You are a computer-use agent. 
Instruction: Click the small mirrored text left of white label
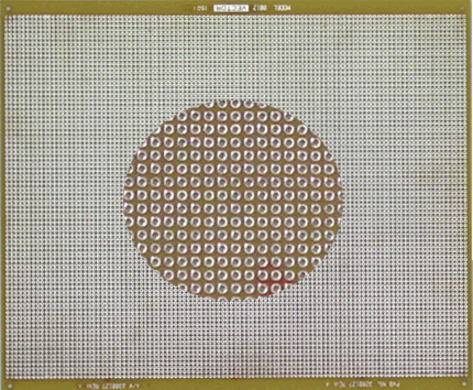click(x=199, y=8)
